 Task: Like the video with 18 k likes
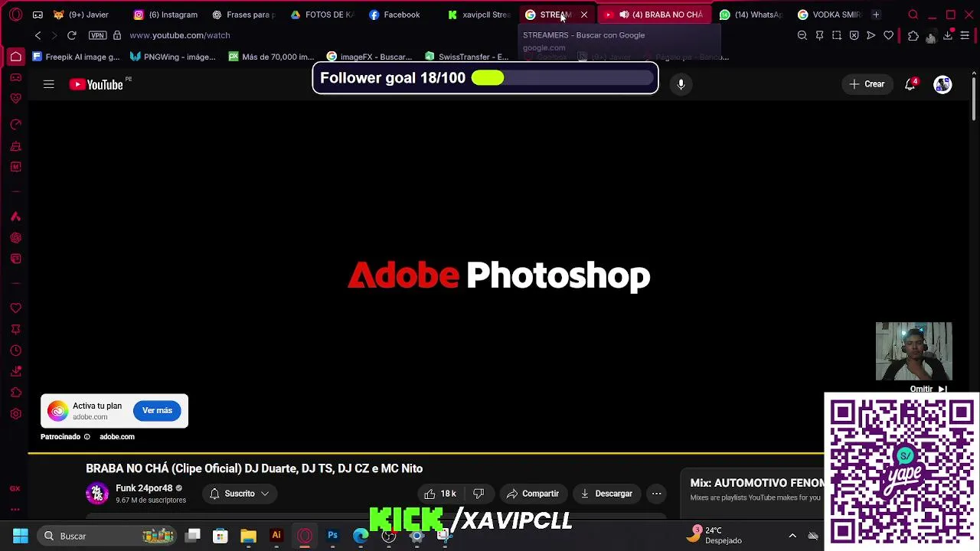click(440, 494)
